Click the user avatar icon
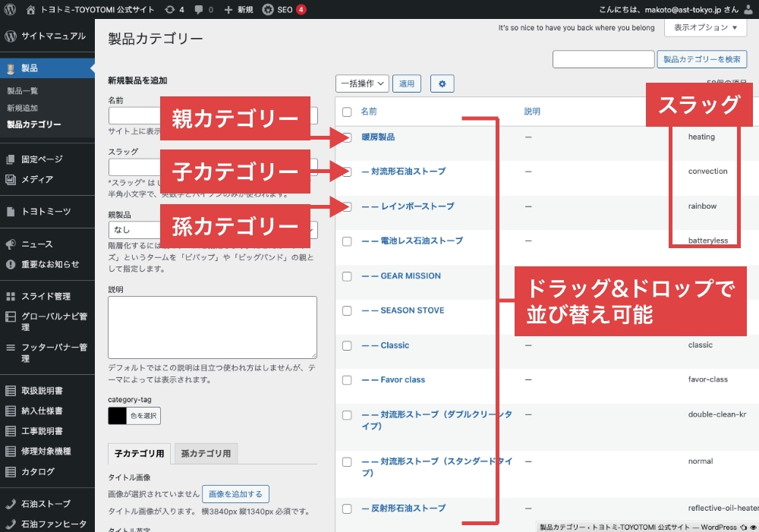Image resolution: width=759 pixels, height=532 pixels. 748,10
